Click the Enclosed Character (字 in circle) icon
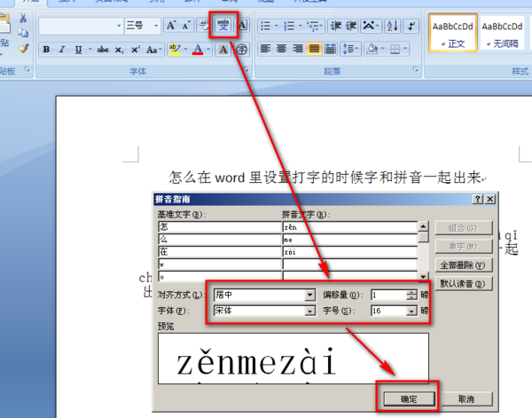The width and height of the screenshot is (532, 418). pyautogui.click(x=241, y=50)
